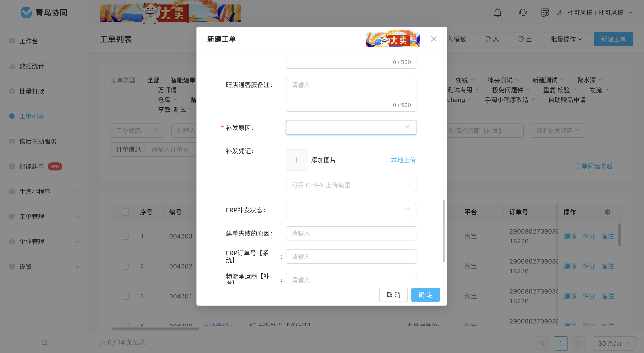The image size is (644, 353).
Task: Select the 全部 work order type
Action: tap(154, 80)
